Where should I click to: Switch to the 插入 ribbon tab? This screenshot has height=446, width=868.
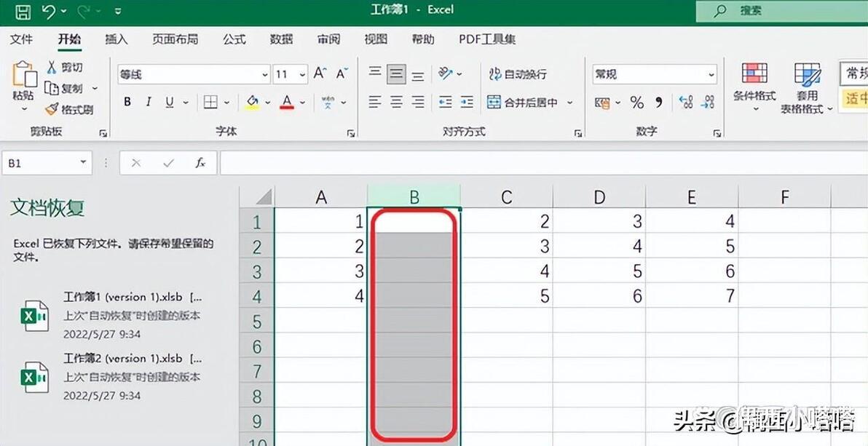point(117,39)
